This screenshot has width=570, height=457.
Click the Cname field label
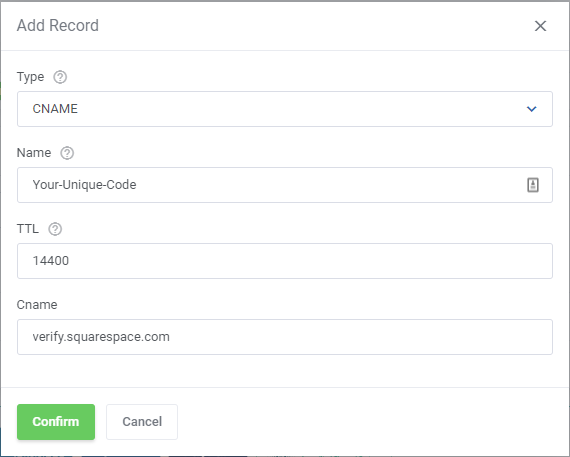click(x=37, y=305)
